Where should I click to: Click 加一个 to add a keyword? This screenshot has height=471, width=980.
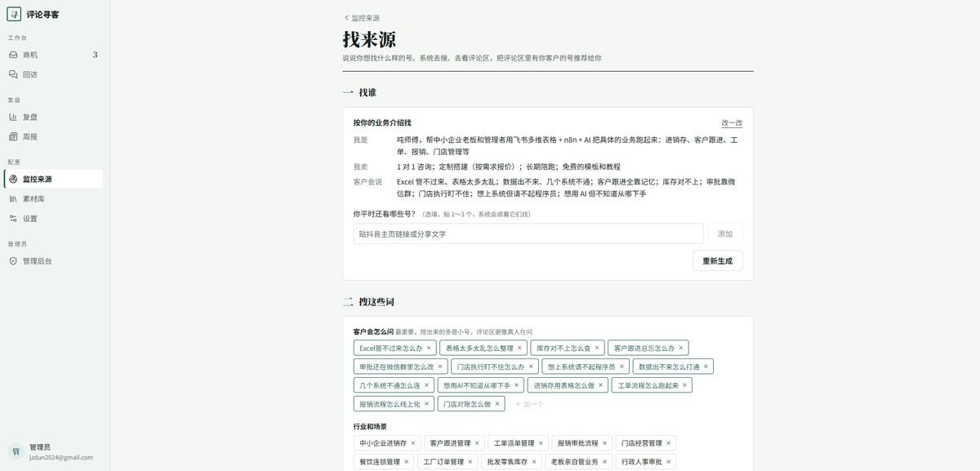click(529, 404)
